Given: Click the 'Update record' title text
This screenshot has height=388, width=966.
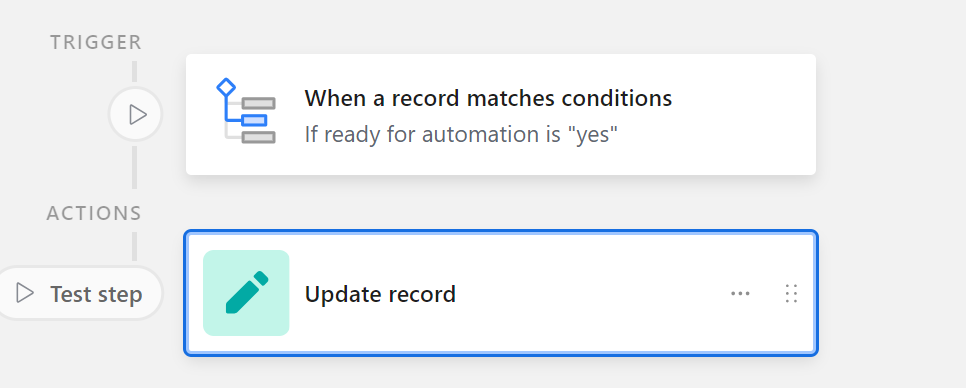Looking at the screenshot, I should [x=380, y=294].
